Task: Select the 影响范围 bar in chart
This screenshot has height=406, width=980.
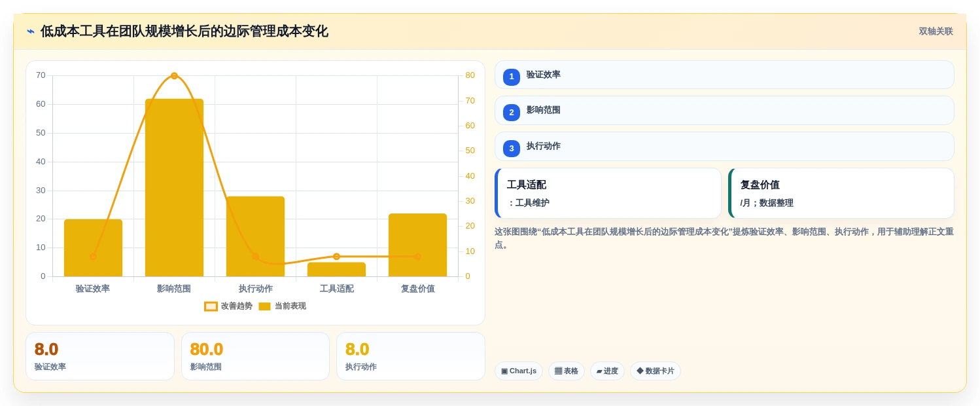Action: point(174,188)
